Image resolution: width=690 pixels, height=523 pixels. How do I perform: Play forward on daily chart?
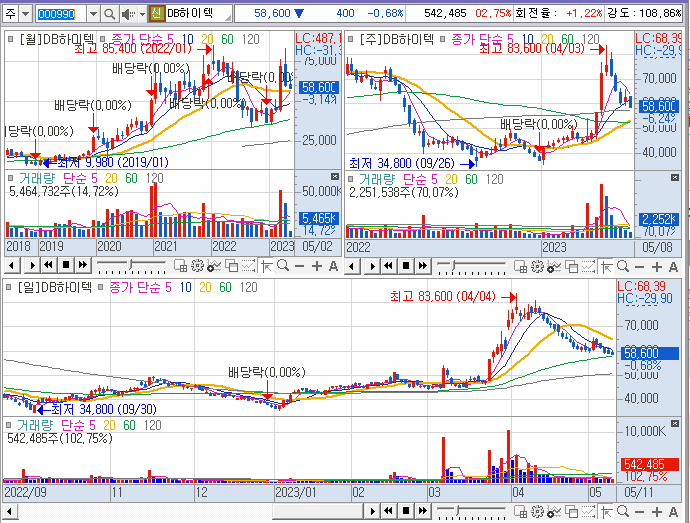pyautogui.click(x=372, y=511)
